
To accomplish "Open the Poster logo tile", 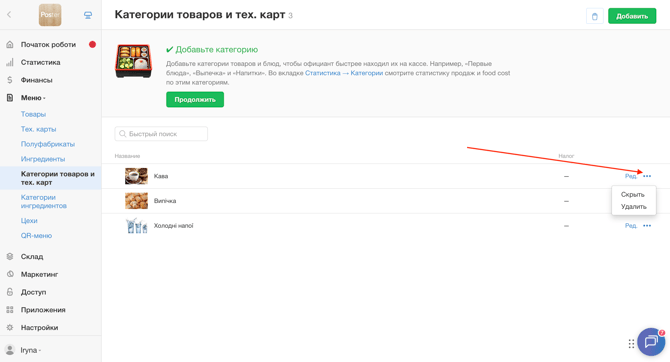I will click(50, 15).
